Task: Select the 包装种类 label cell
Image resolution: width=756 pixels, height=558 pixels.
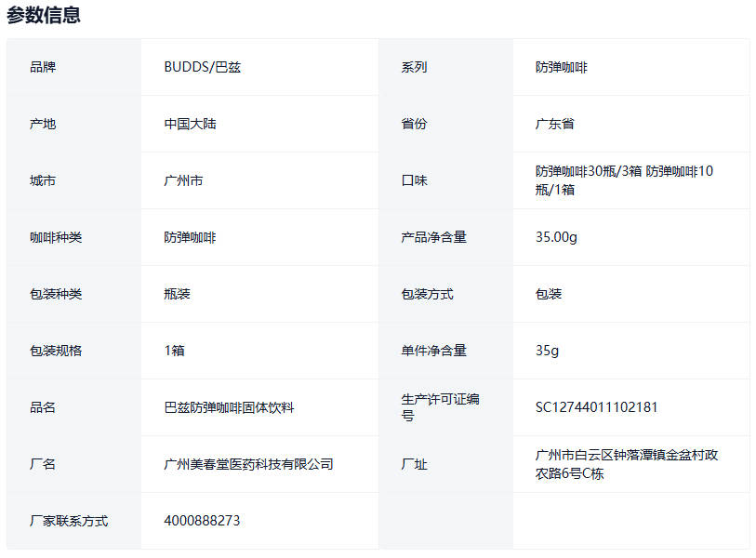Action: 73,294
